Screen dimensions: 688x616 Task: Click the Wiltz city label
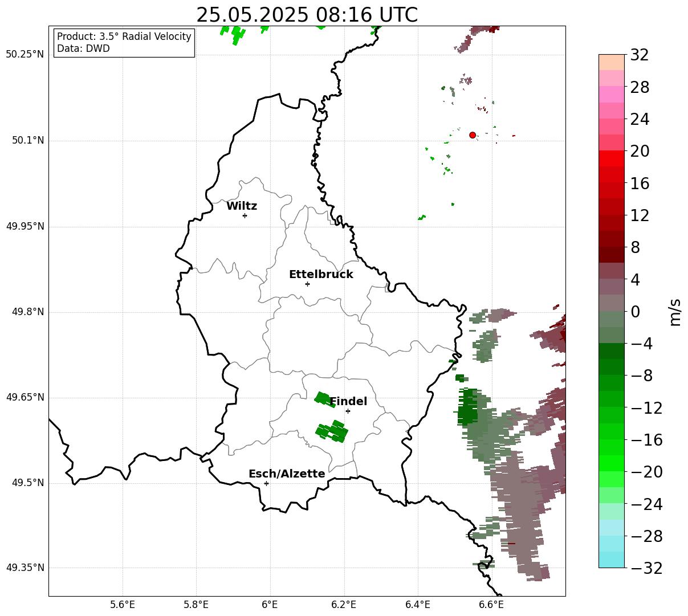click(x=242, y=206)
